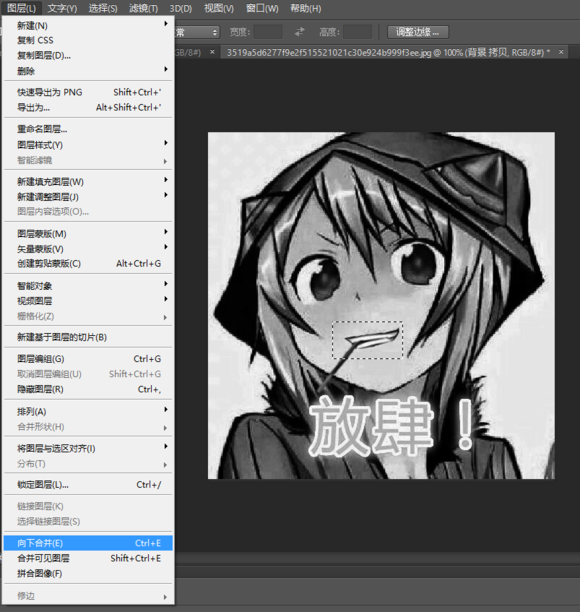Click 向下合并(E) to merge down

[88, 543]
